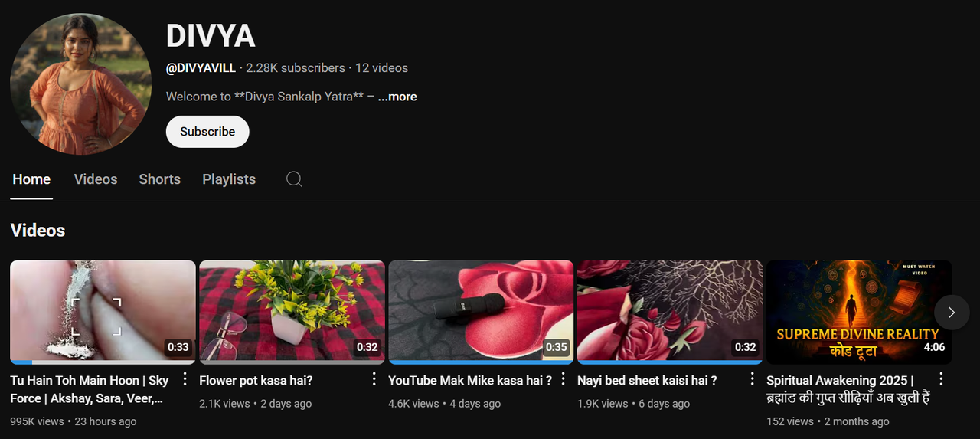Open the Spiritual Awakening 2025 title link
980x439 pixels.
[848, 389]
